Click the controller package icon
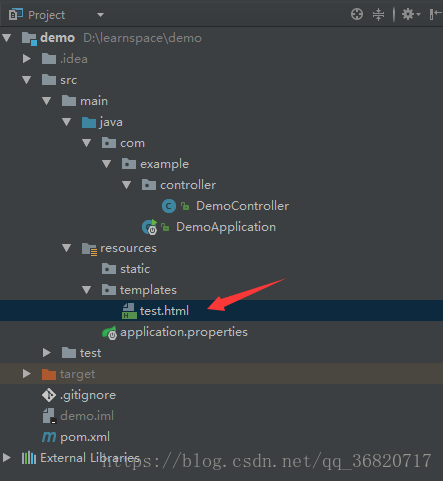Screen dimensions: 443x481 (x=149, y=185)
